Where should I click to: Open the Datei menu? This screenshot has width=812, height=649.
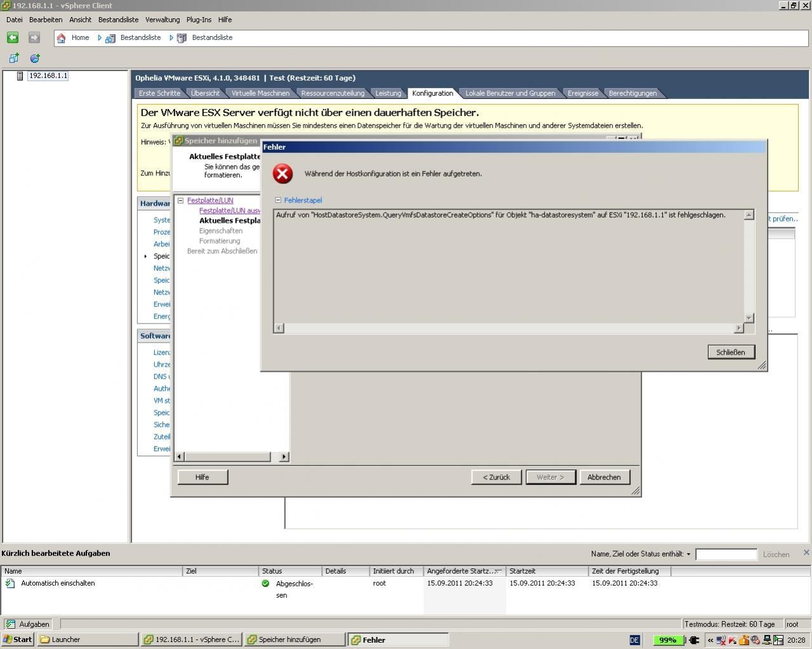(14, 20)
